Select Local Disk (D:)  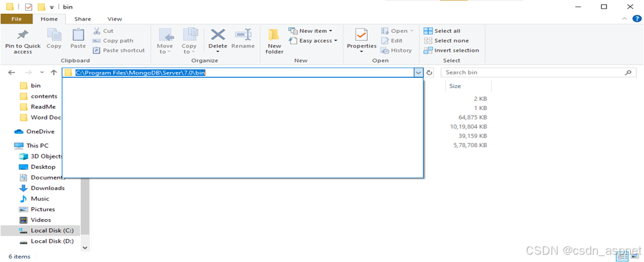47,241
